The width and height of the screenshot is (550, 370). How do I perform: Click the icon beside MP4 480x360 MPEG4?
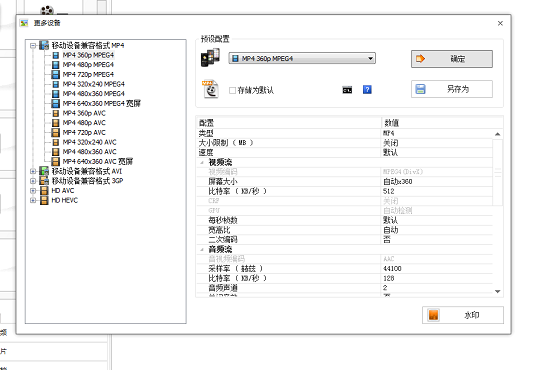point(55,94)
